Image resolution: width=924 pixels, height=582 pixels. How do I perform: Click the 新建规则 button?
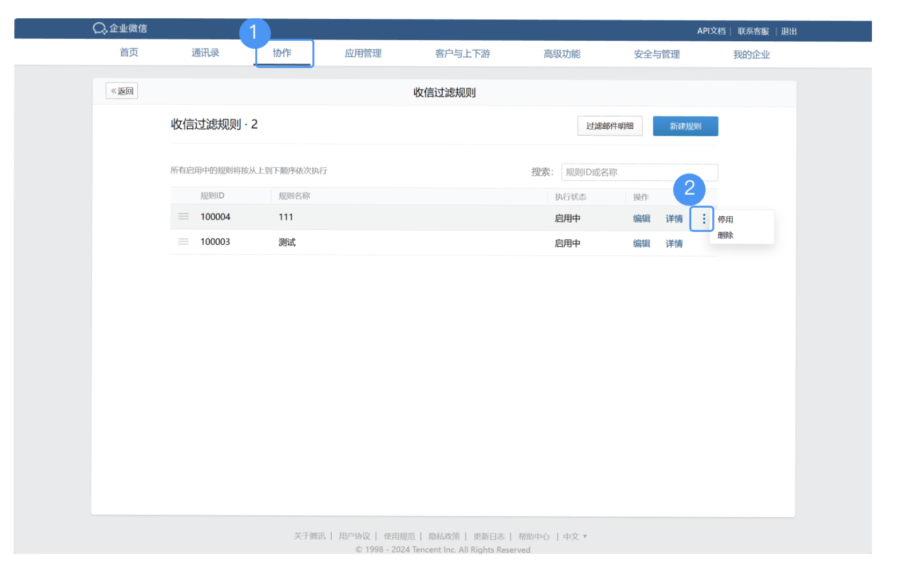pyautogui.click(x=685, y=126)
